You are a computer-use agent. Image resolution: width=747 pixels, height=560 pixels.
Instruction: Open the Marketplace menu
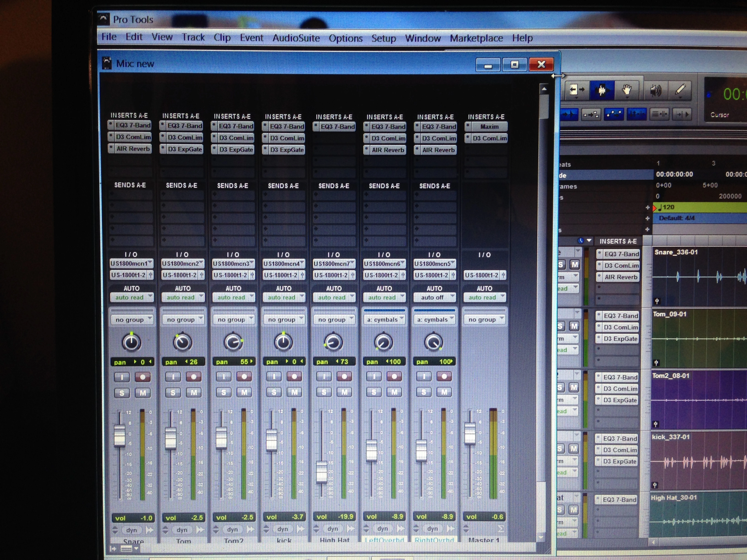[476, 38]
